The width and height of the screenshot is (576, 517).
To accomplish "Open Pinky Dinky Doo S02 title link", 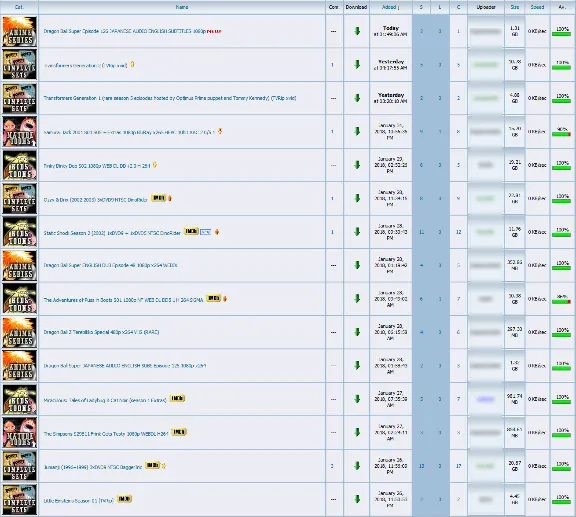I will pos(97,166).
